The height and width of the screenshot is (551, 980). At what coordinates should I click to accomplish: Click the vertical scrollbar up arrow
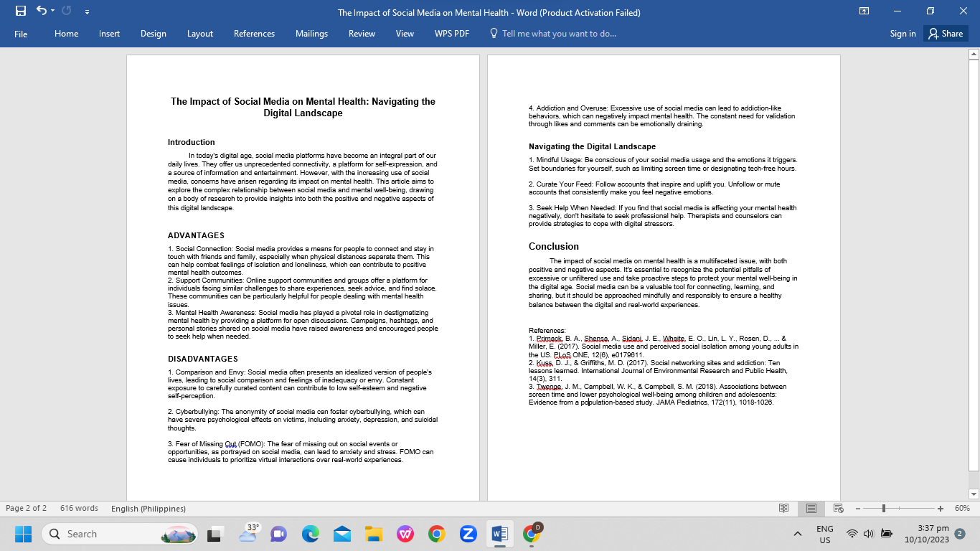(974, 54)
